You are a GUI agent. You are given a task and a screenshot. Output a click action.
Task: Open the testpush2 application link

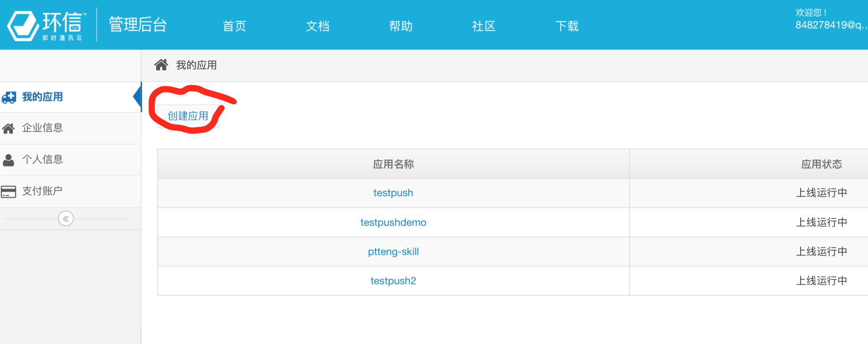tap(393, 281)
